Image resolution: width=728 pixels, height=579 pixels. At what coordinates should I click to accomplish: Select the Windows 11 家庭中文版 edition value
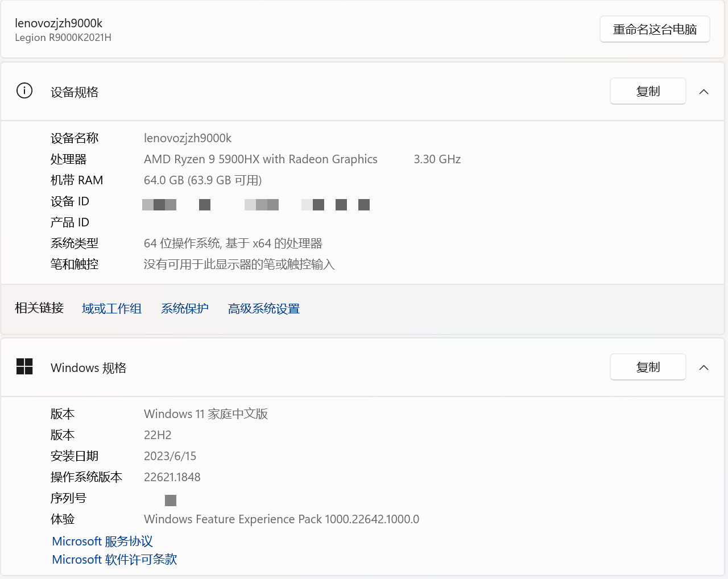tap(206, 414)
